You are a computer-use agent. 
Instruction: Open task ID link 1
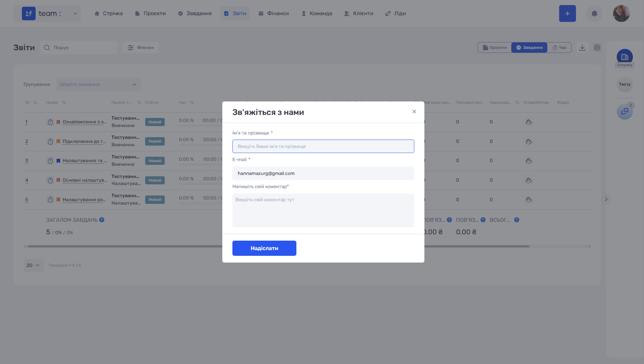coord(26,122)
